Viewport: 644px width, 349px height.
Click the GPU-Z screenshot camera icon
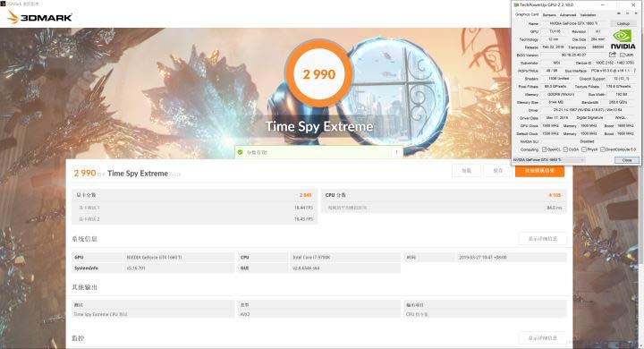[619, 13]
